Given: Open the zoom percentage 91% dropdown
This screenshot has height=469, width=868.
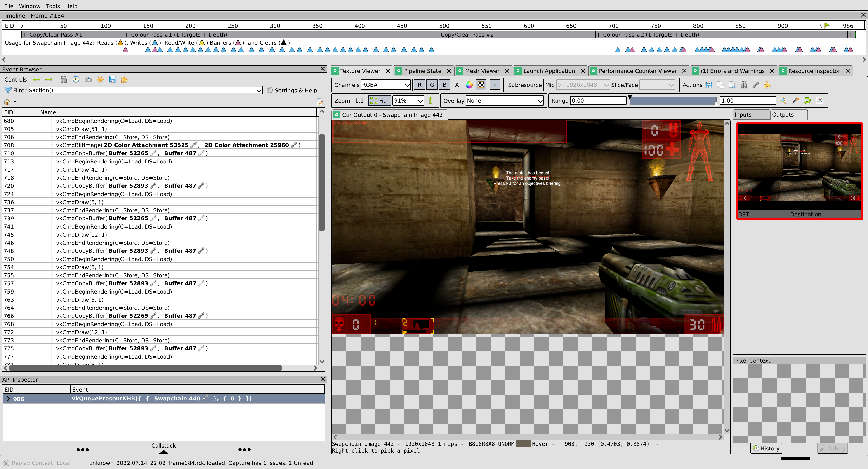Looking at the screenshot, I should point(408,101).
